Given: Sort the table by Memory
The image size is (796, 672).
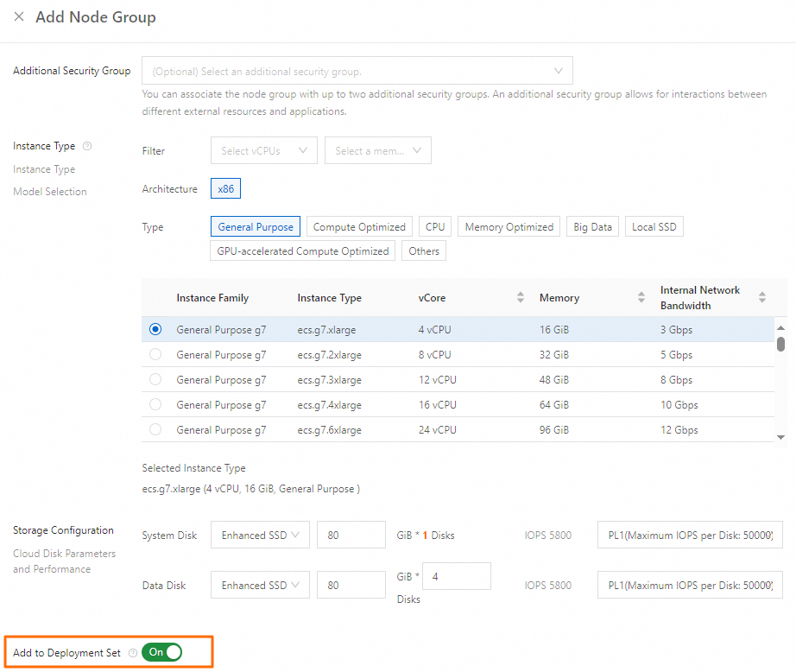Looking at the screenshot, I should click(x=641, y=298).
